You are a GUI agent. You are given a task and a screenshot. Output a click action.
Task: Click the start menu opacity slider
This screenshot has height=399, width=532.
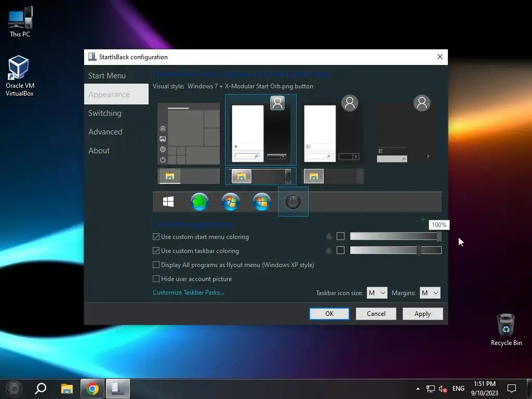(395, 236)
